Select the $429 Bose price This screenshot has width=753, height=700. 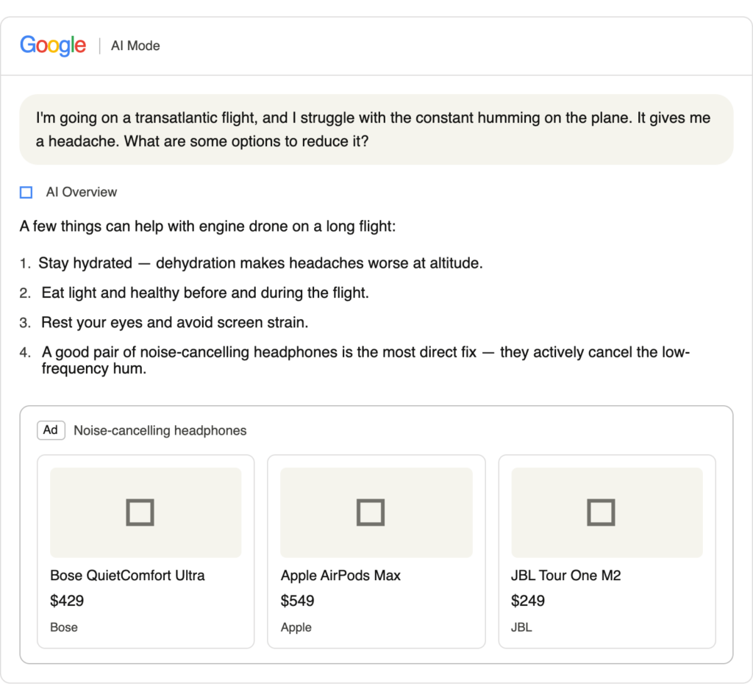click(x=67, y=601)
